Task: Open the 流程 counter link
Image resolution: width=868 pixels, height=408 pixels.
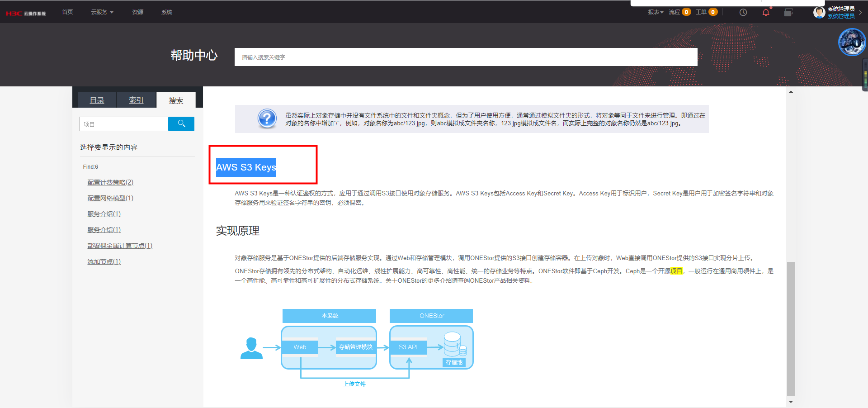Action: pos(679,12)
